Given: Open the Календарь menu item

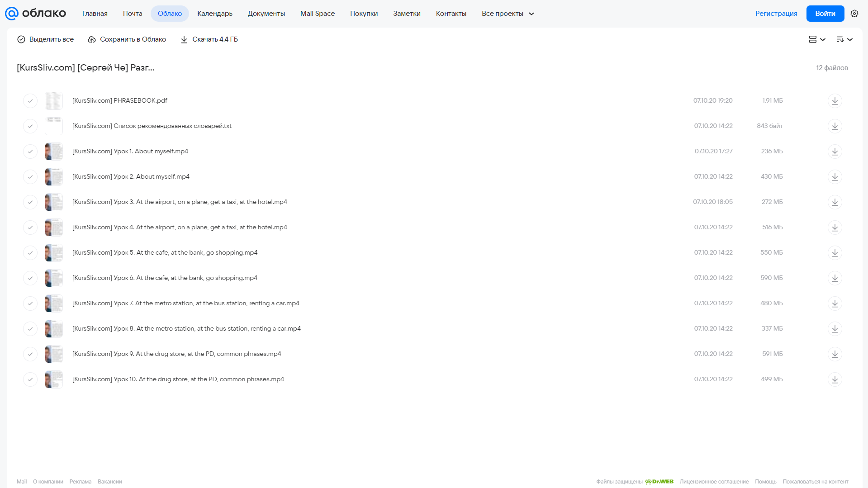Looking at the screenshot, I should 215,14.
